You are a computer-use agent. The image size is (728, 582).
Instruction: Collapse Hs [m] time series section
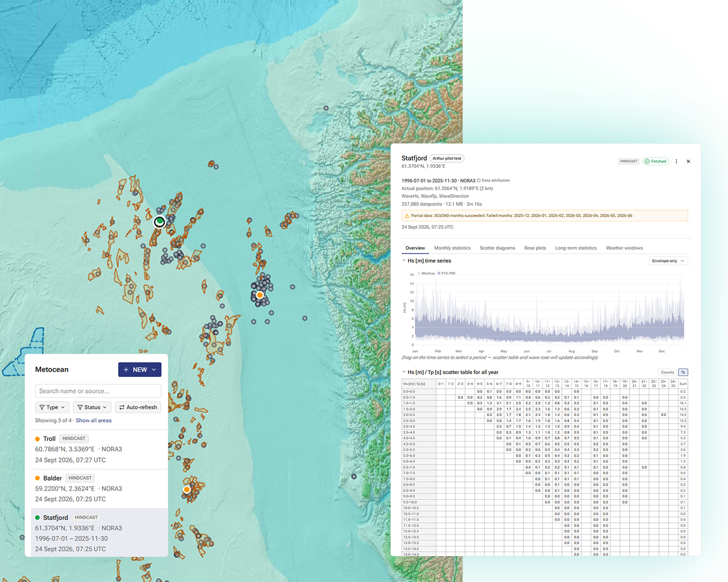(404, 261)
